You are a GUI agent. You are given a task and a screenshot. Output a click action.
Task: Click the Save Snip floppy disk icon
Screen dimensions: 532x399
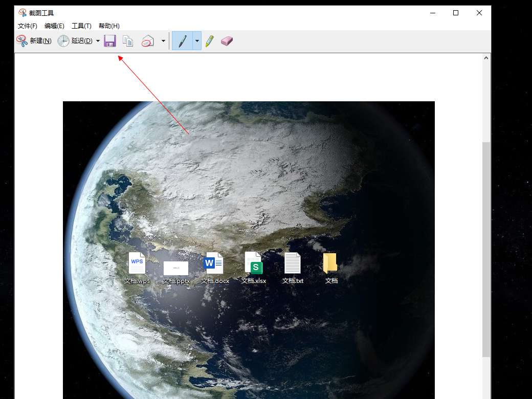(110, 41)
